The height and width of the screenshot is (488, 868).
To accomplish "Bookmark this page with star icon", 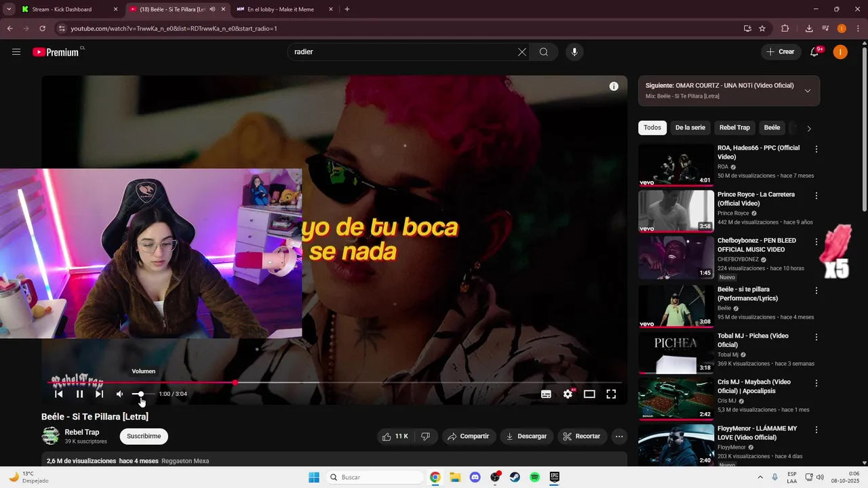I will pyautogui.click(x=762, y=28).
